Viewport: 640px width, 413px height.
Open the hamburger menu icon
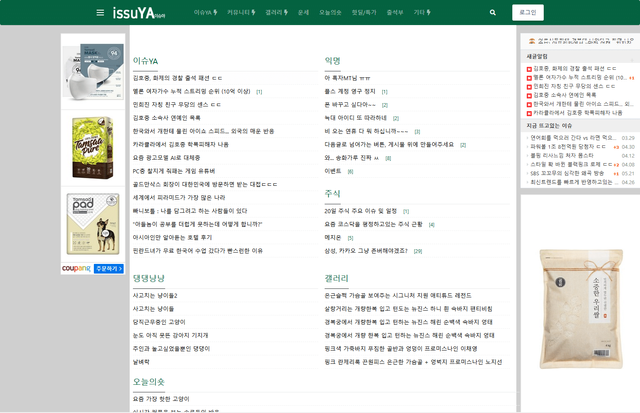[100, 13]
